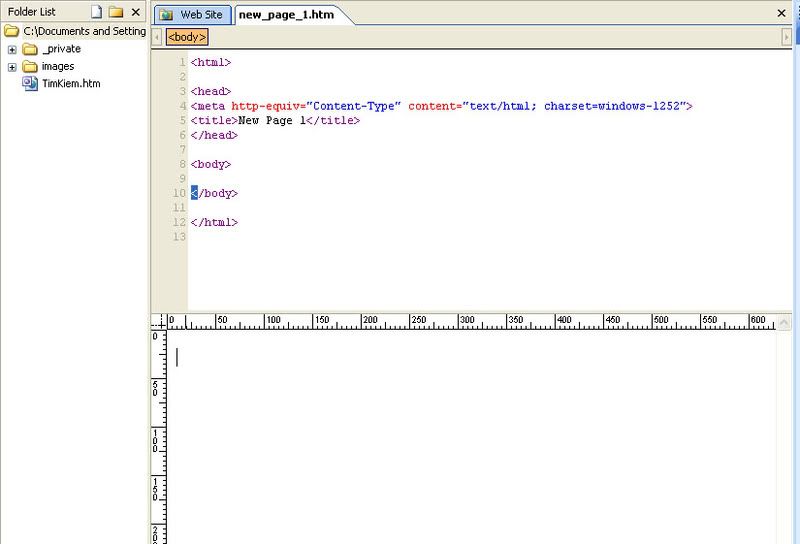This screenshot has height=544, width=800.
Task: Close the new_page_1.htm document
Action: [x=781, y=13]
